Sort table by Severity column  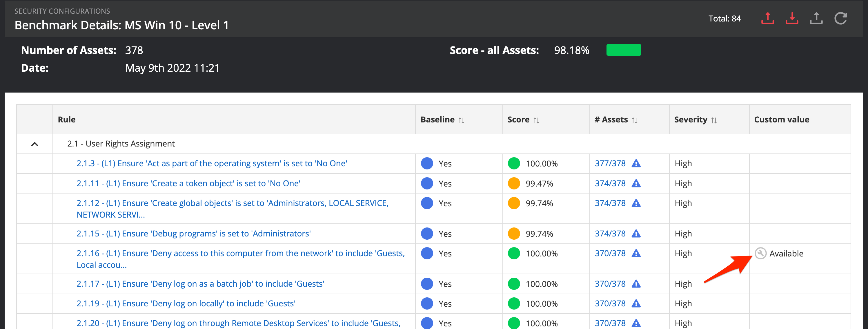714,120
